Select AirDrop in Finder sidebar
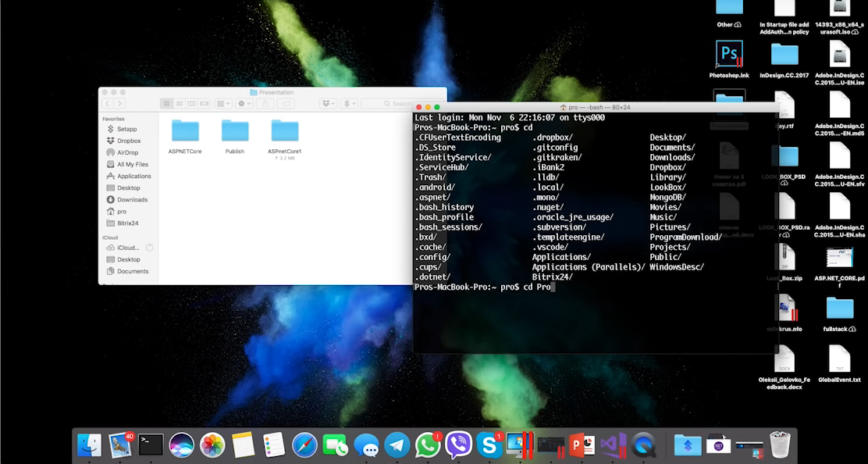 [x=128, y=152]
